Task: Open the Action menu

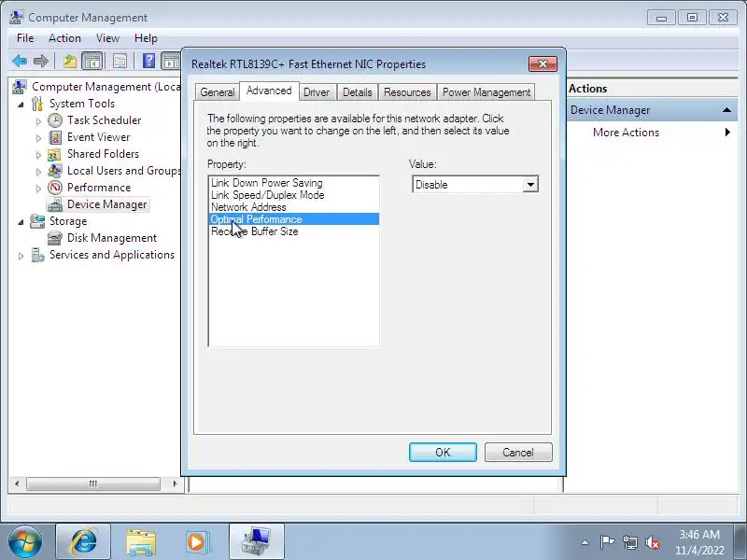Action: click(64, 38)
